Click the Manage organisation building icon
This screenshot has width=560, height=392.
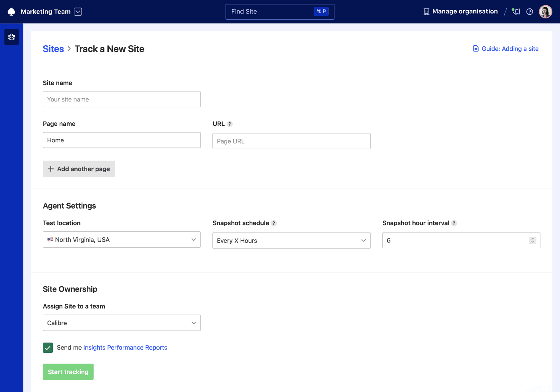click(x=426, y=11)
